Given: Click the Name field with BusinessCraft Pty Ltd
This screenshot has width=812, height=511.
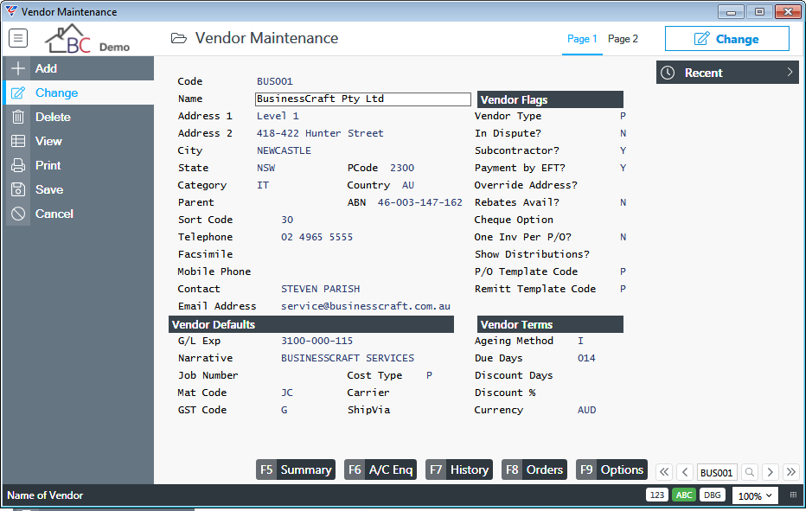Looking at the screenshot, I should click(363, 99).
